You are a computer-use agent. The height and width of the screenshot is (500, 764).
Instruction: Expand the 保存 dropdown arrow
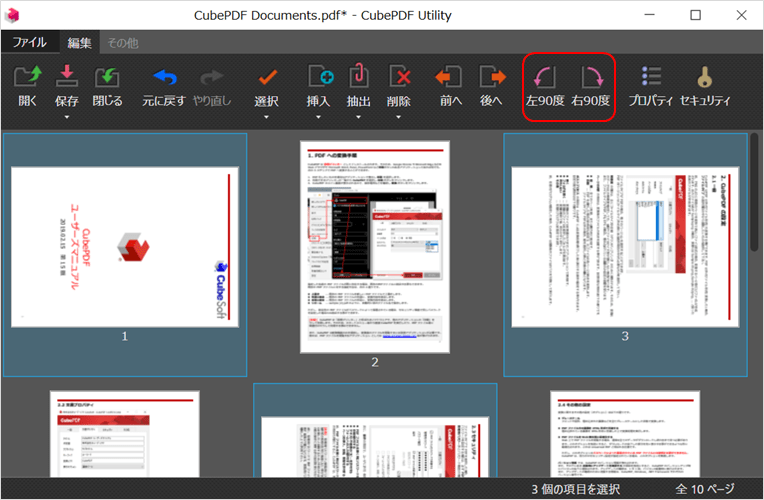pos(67,117)
